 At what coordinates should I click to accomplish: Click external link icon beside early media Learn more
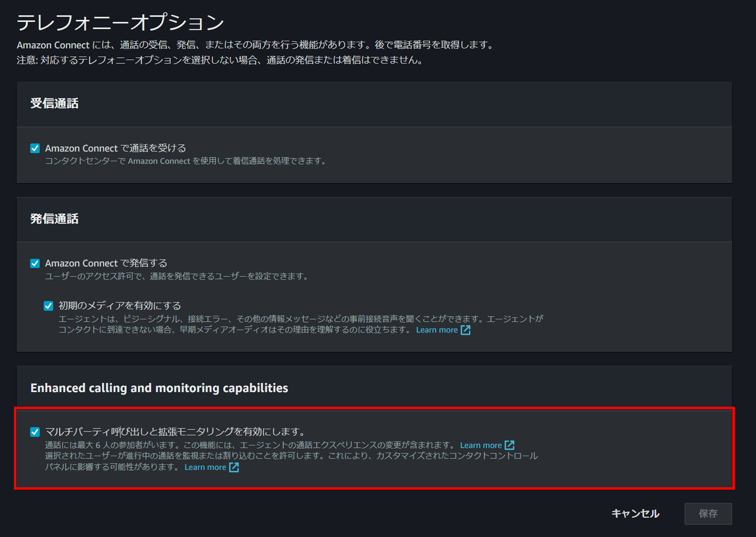pyautogui.click(x=466, y=330)
